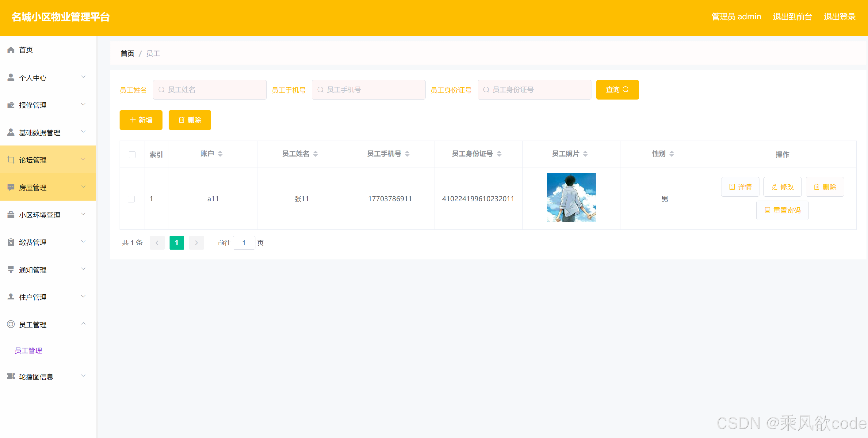The width and height of the screenshot is (868, 438).
Task: Click the 员工管理 lifebuoy icon
Action: (x=11, y=324)
